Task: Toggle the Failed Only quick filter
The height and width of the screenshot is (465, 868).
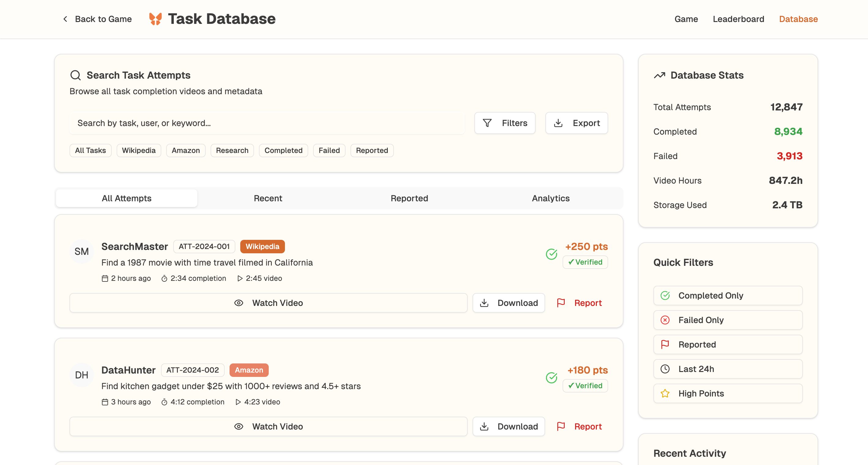Action: pyautogui.click(x=728, y=320)
